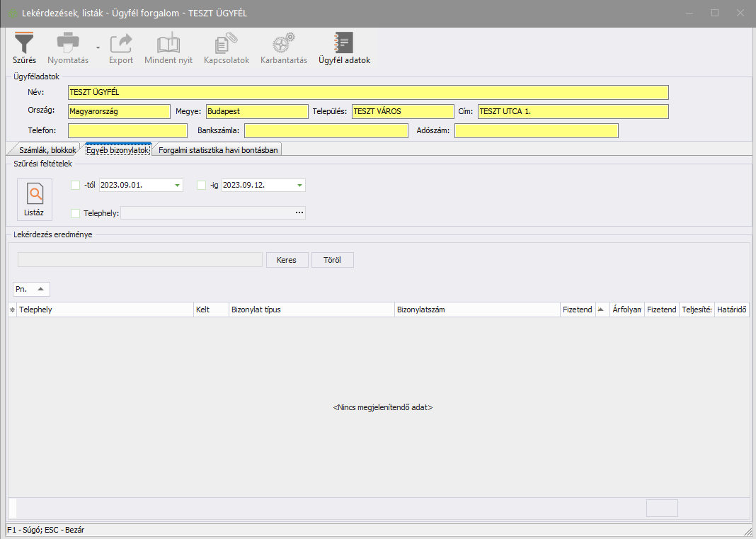Click the Export toolbar icon

click(121, 44)
